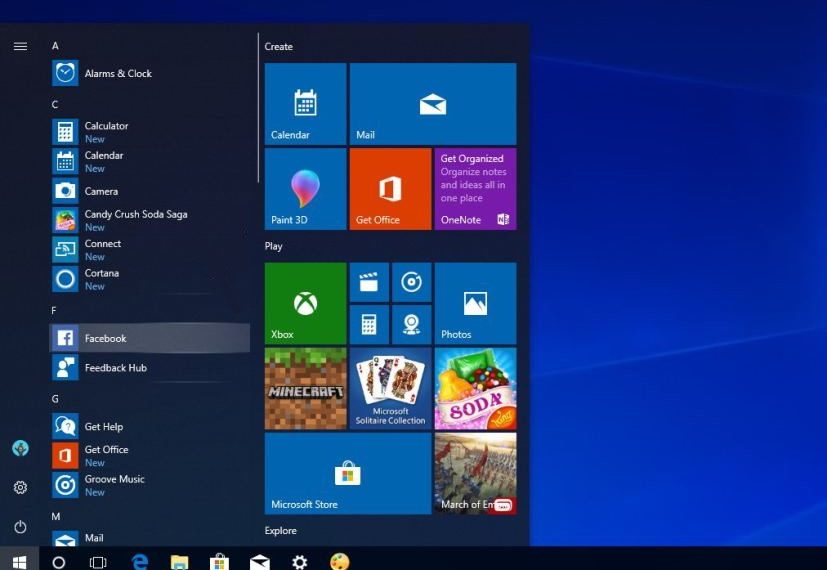827x570 pixels.
Task: Open Alarms & Clock from the app list
Action: tap(118, 74)
